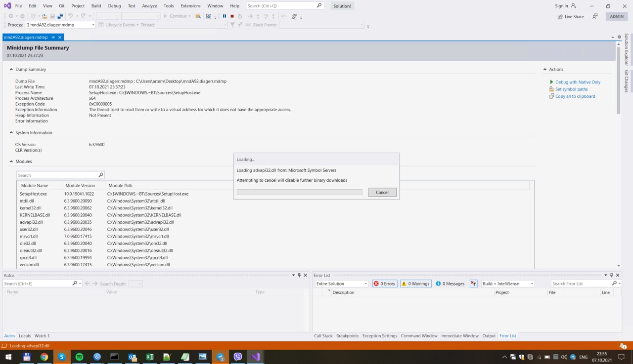Viewport: 633px width, 364px height.
Task: Collapse the Modules section
Action: [11, 162]
